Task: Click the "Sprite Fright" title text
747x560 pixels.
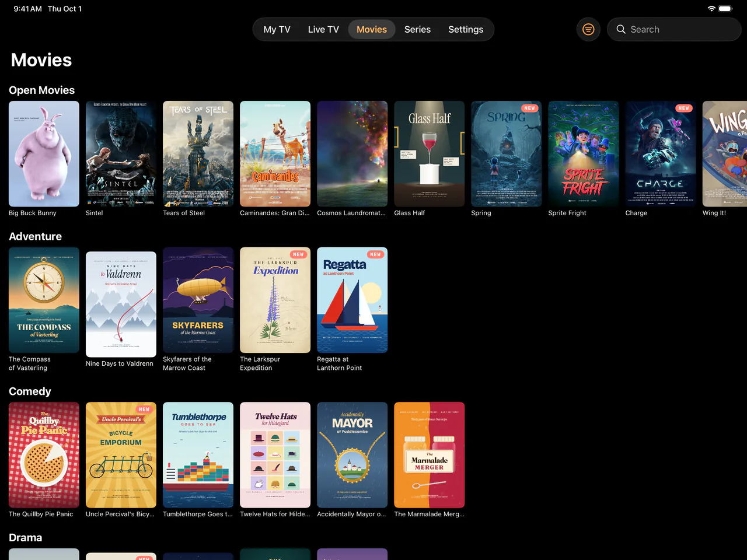Action: coord(567,213)
